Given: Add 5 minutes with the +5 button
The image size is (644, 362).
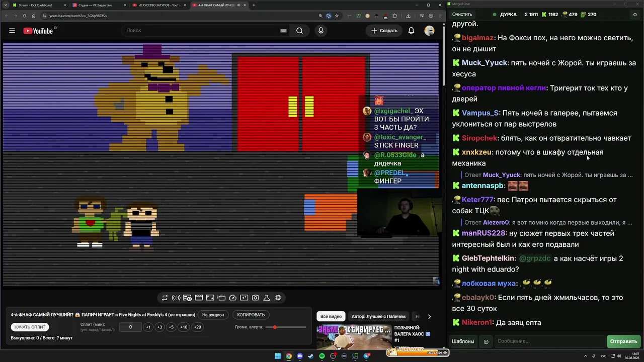Looking at the screenshot, I should pyautogui.click(x=171, y=327).
